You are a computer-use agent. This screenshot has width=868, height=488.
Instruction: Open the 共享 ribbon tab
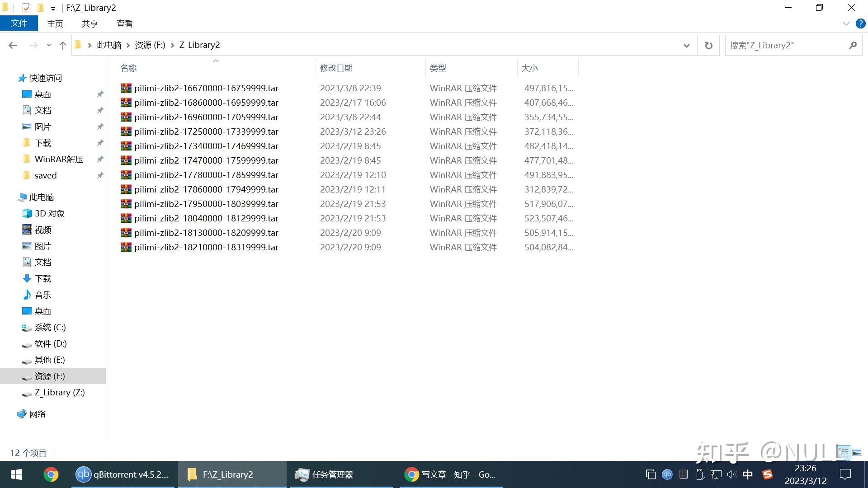point(90,23)
